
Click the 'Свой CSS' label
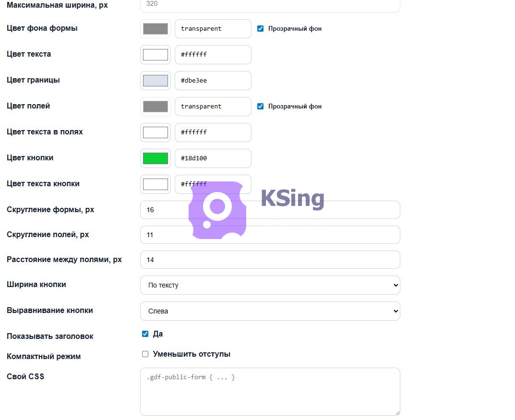pos(25,376)
